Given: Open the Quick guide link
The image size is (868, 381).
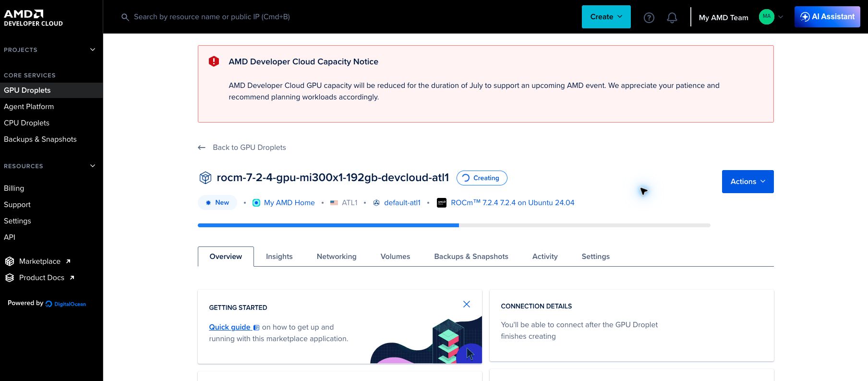Looking at the screenshot, I should (x=229, y=327).
